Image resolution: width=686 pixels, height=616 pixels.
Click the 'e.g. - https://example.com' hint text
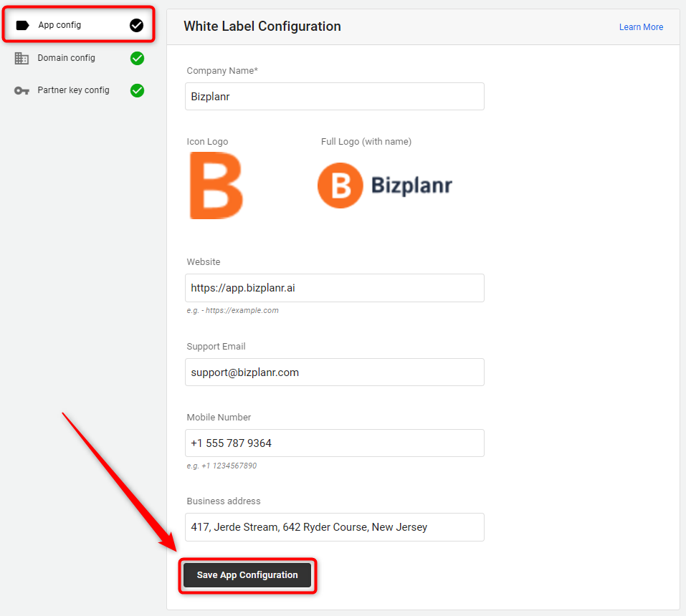point(233,310)
